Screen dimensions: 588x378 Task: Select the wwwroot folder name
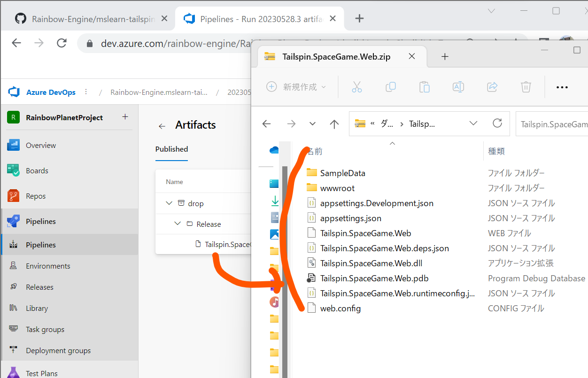pos(337,188)
